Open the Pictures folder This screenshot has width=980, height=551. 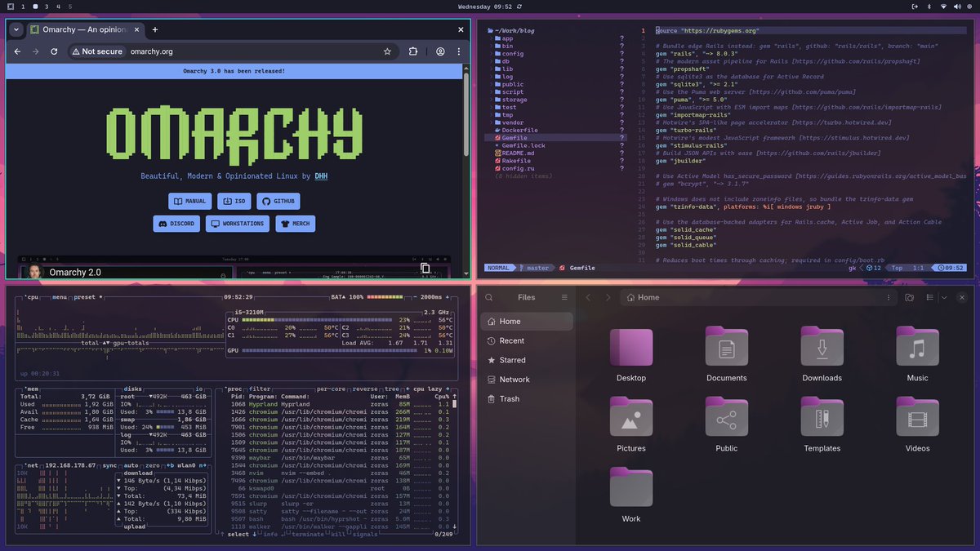click(x=631, y=424)
